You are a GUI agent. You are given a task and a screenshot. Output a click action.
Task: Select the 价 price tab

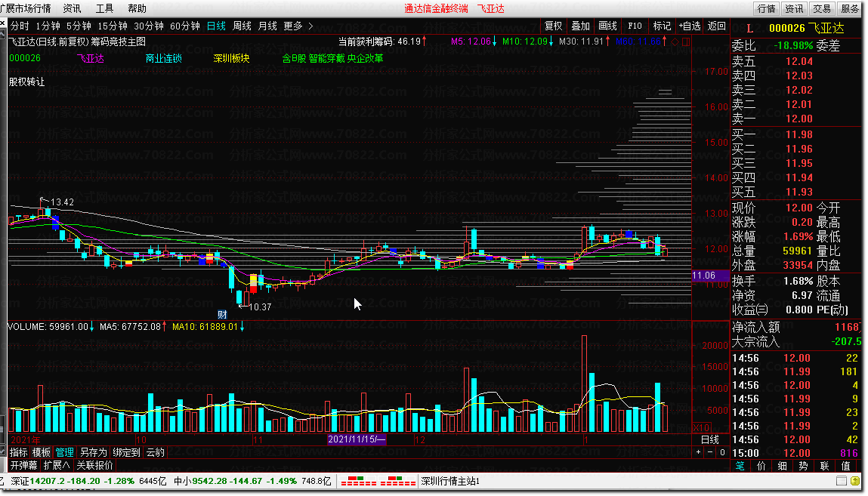click(x=761, y=466)
